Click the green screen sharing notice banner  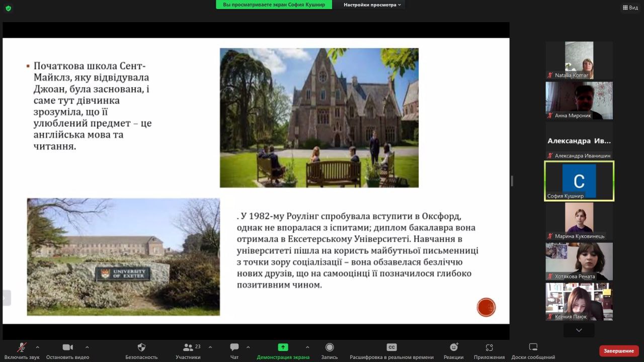click(x=274, y=5)
